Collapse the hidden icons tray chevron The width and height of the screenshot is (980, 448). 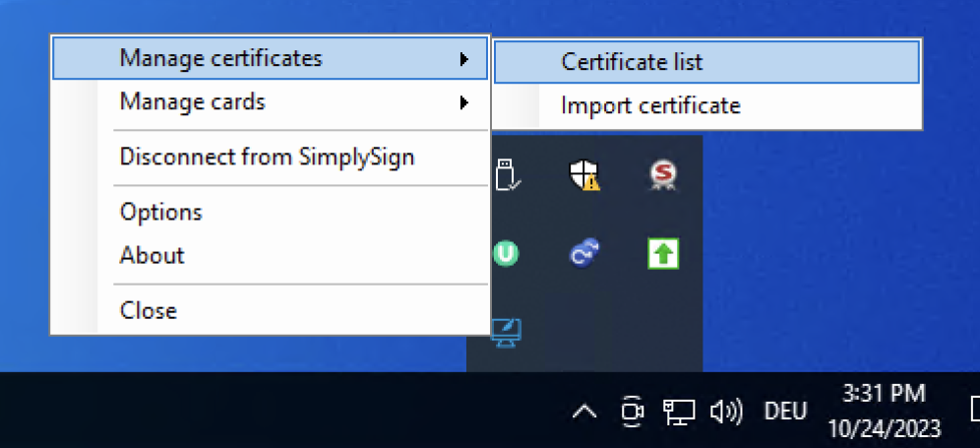584,412
